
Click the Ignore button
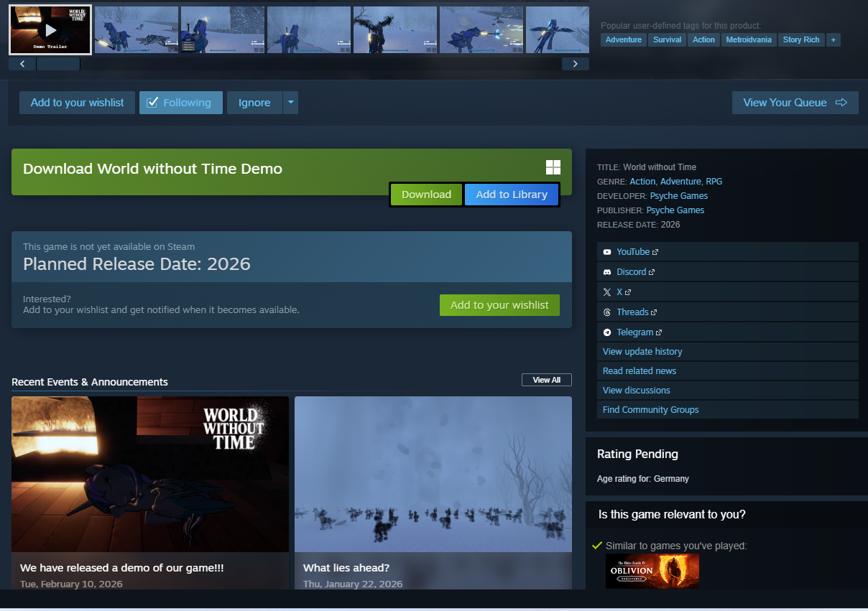click(x=254, y=103)
